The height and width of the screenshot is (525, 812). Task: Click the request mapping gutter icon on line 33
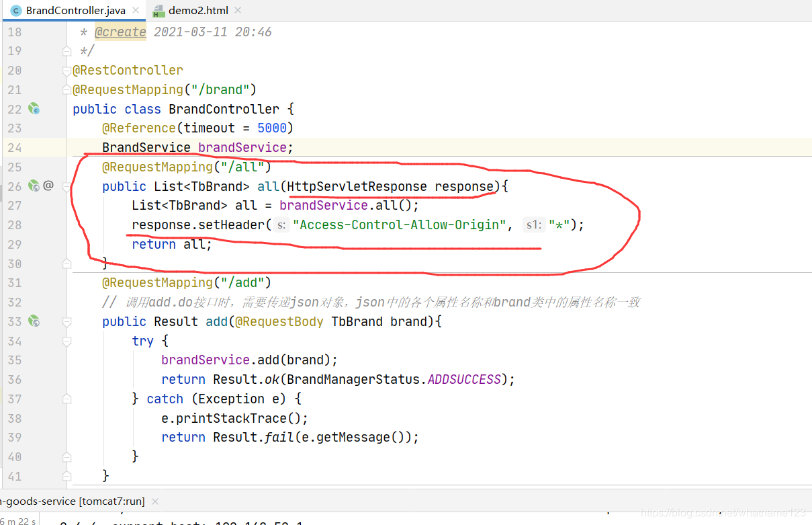tap(34, 321)
